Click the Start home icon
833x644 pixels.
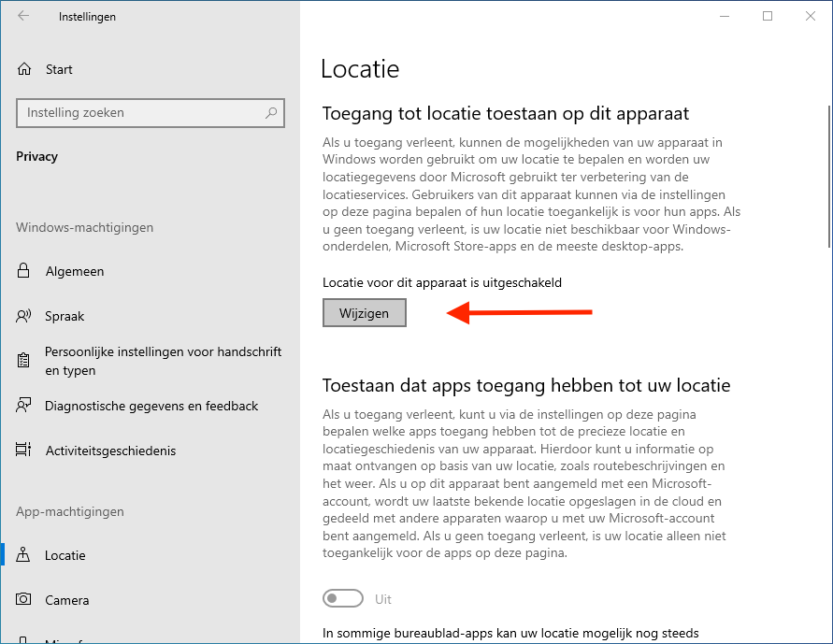24,69
